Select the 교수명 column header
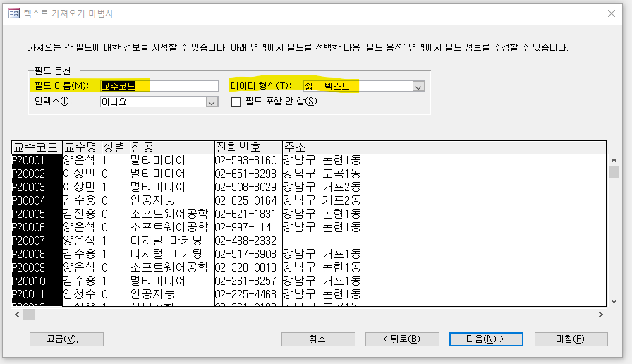Image resolution: width=632 pixels, height=364 pixels. (x=81, y=147)
